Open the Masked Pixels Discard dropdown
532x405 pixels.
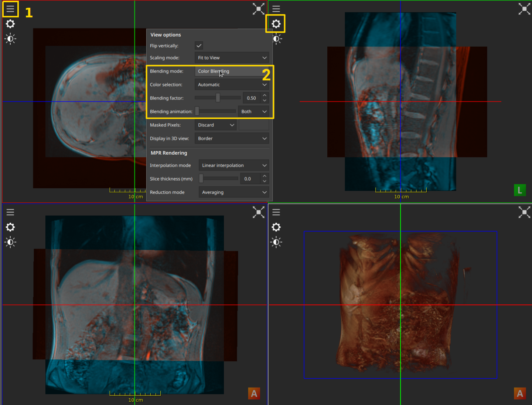click(215, 125)
